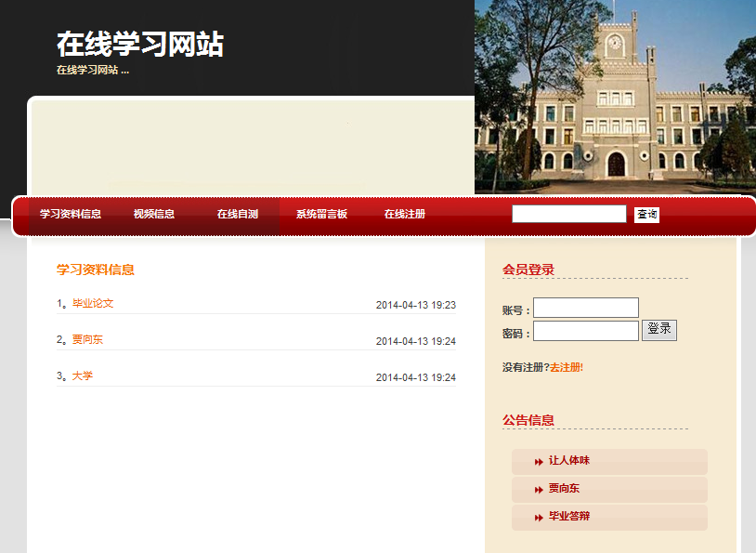Open 系统留言板 in the navigation bar
Image resolution: width=756 pixels, height=553 pixels.
(x=321, y=214)
